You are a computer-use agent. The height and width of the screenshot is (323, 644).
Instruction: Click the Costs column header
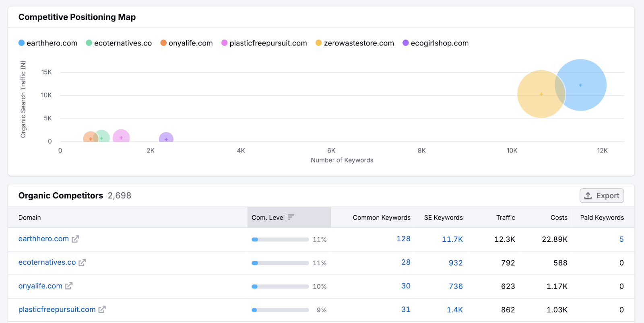click(559, 218)
